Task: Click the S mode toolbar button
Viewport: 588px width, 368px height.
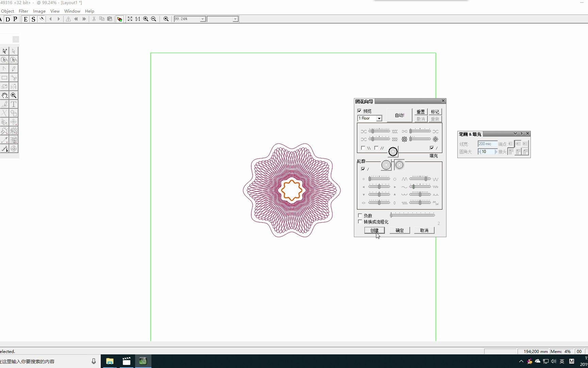Action: click(x=33, y=19)
